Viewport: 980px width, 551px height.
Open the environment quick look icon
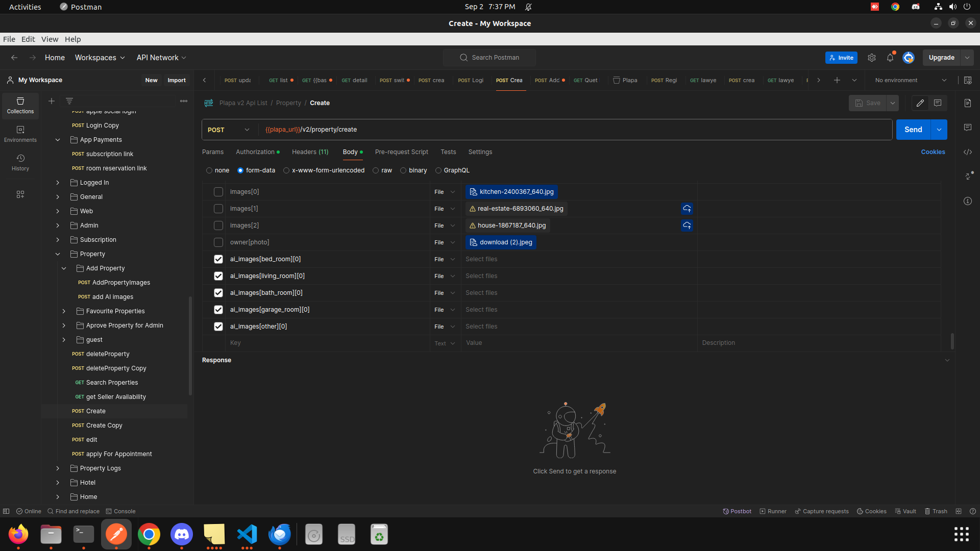tap(968, 80)
